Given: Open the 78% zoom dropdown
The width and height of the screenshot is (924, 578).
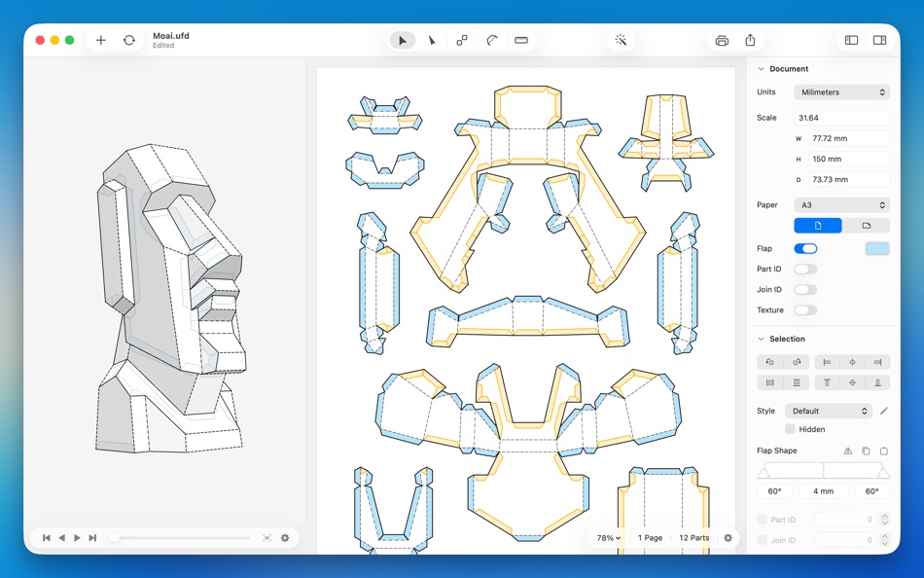Looking at the screenshot, I should coord(608,538).
